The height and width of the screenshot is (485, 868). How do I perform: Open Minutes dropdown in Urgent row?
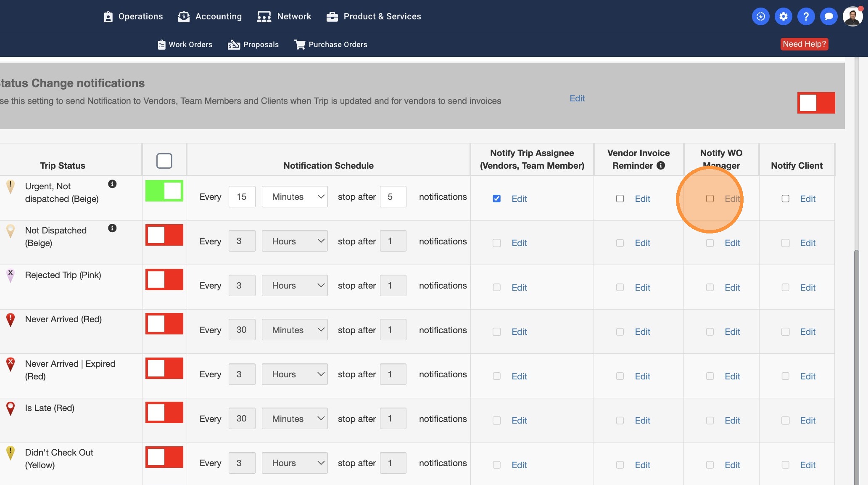[295, 196]
